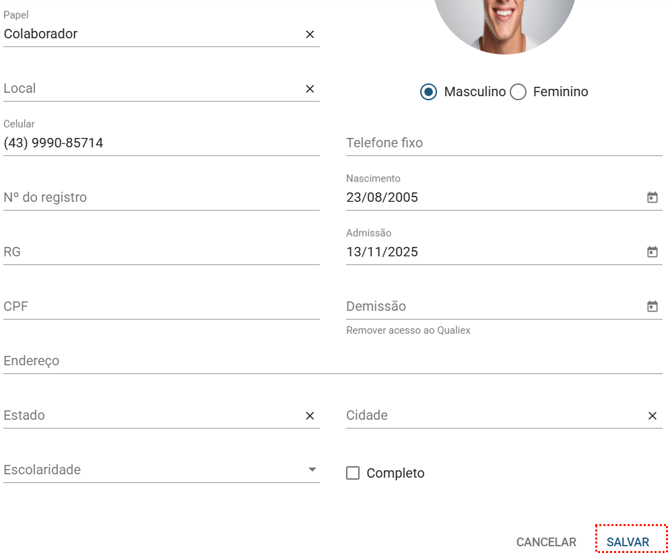
Task: Click the CANCELAR button
Action: pyautogui.click(x=546, y=542)
